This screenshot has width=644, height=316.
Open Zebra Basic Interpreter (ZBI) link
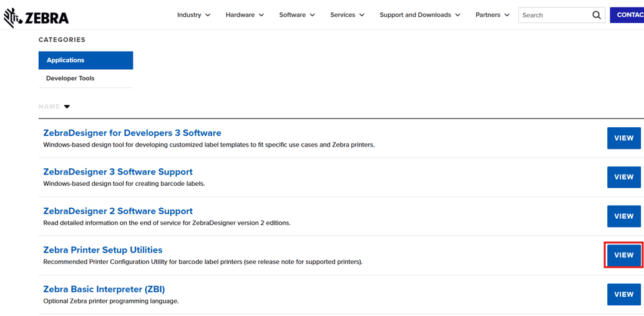pos(104,289)
